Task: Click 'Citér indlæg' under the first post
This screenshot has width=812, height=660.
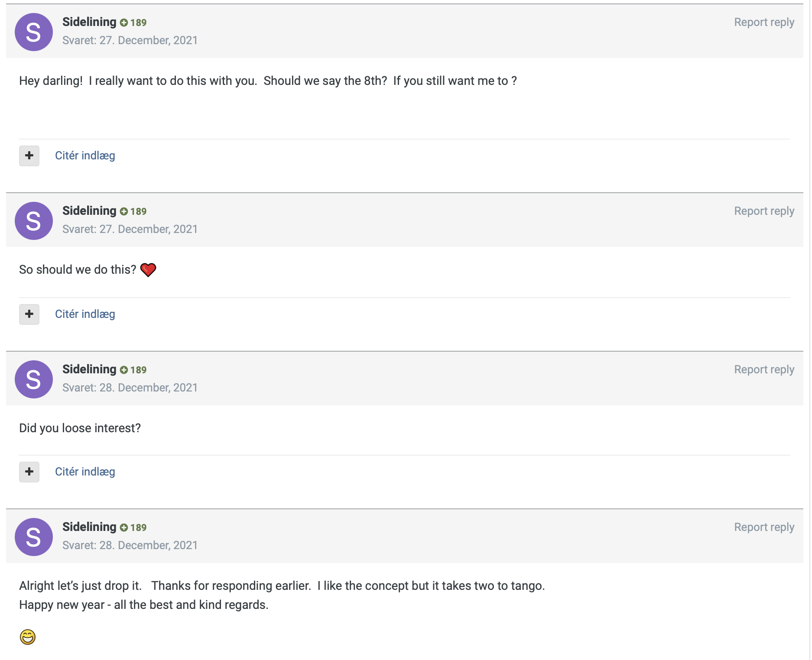Action: click(x=85, y=155)
